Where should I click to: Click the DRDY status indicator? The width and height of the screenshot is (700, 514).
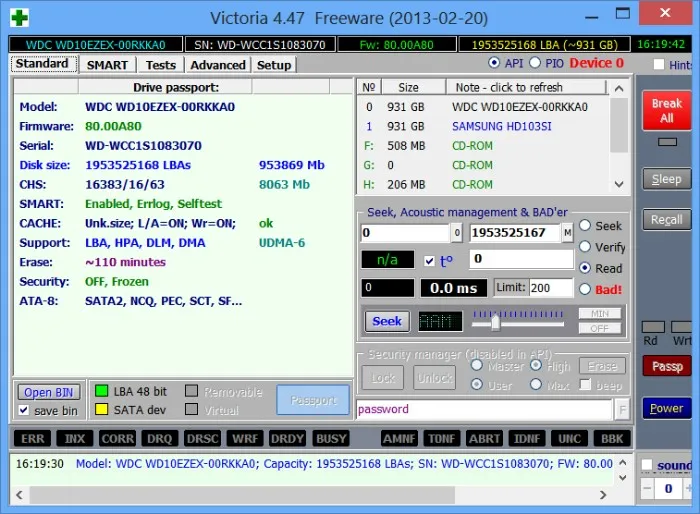[287, 439]
